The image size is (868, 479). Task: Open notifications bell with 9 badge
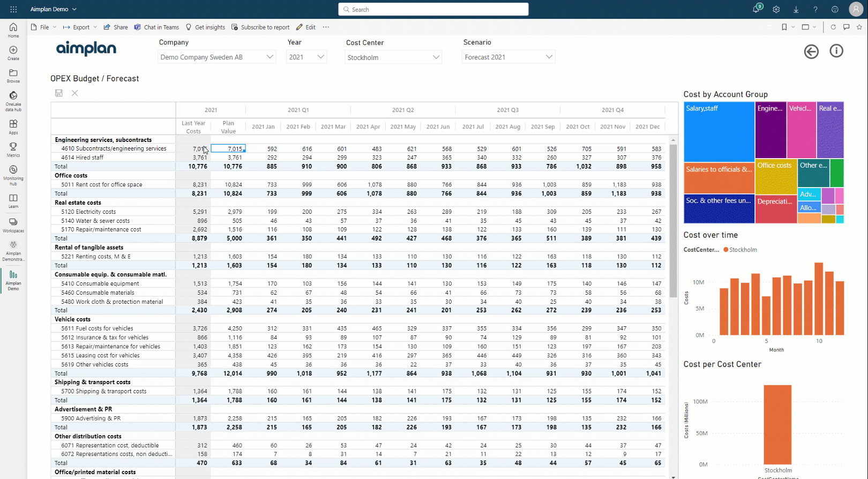757,9
